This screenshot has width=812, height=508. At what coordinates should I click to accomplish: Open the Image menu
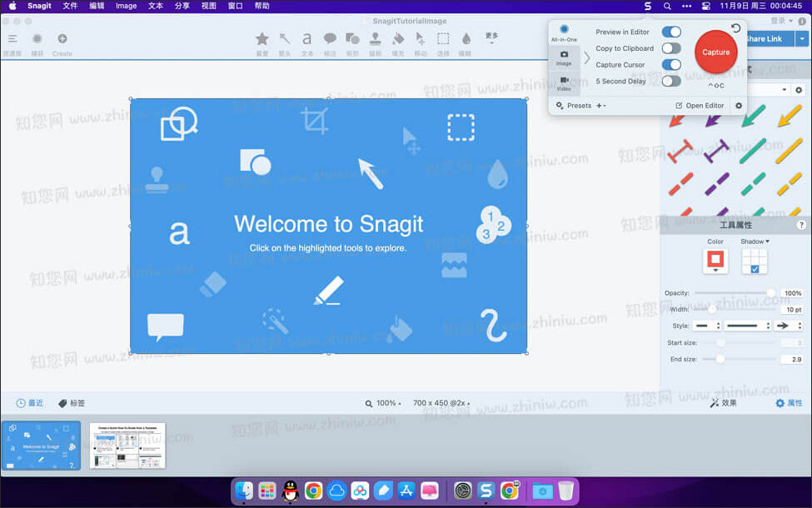pos(126,6)
